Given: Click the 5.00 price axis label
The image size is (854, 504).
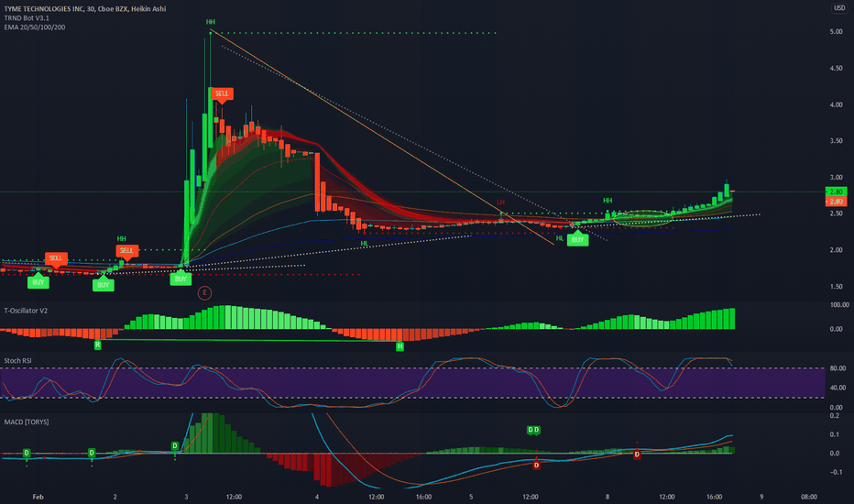Looking at the screenshot, I should [836, 32].
